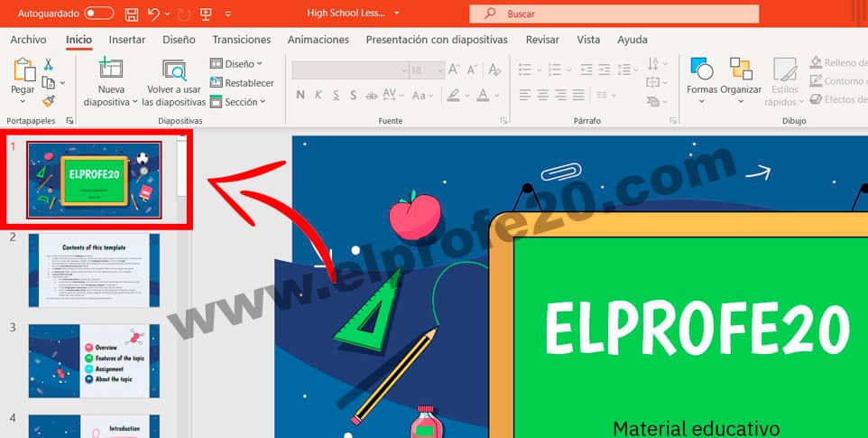Toggle bold formatting (N)
This screenshot has height=438, width=868.
pos(300,95)
